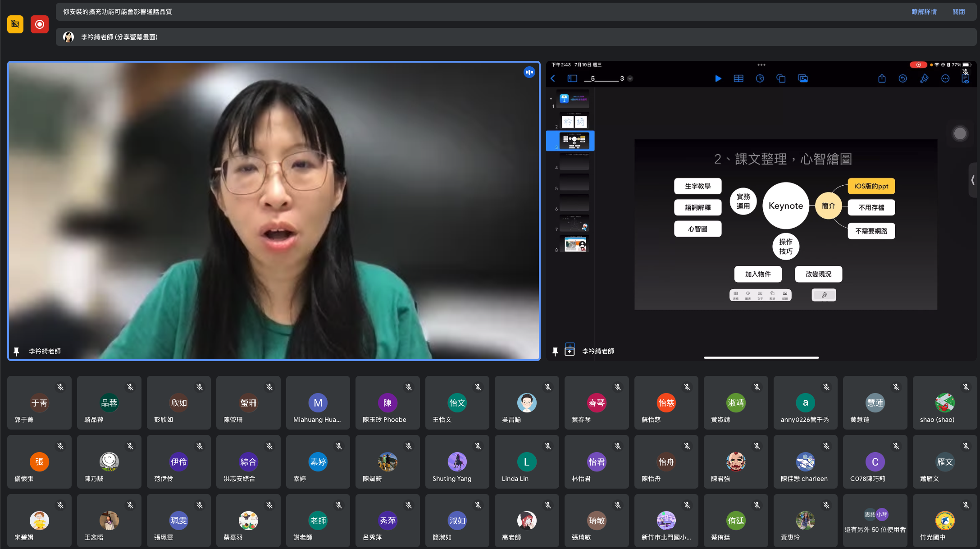Click the Keynote insert chart icon
This screenshot has height=549, width=980.
760,78
